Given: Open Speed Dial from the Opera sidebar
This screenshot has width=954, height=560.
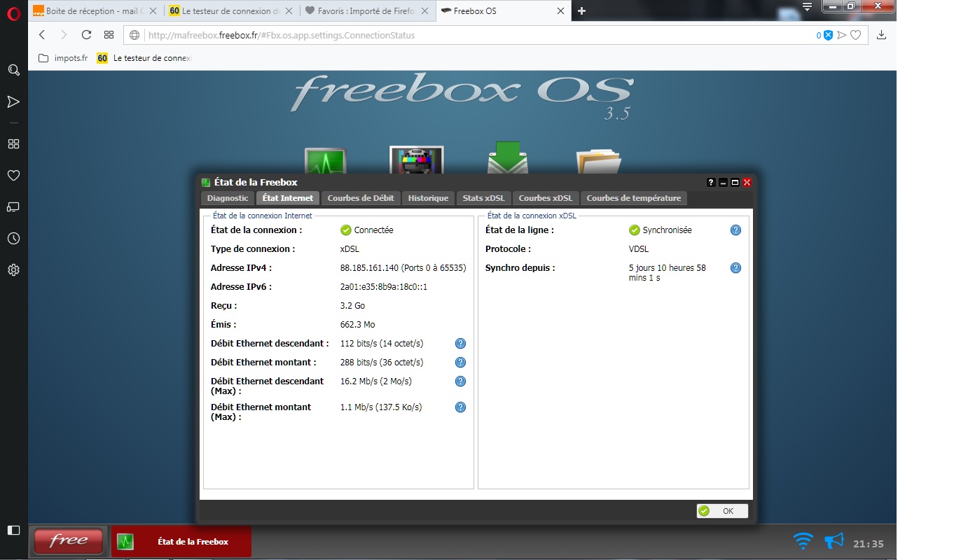Looking at the screenshot, I should tap(13, 143).
